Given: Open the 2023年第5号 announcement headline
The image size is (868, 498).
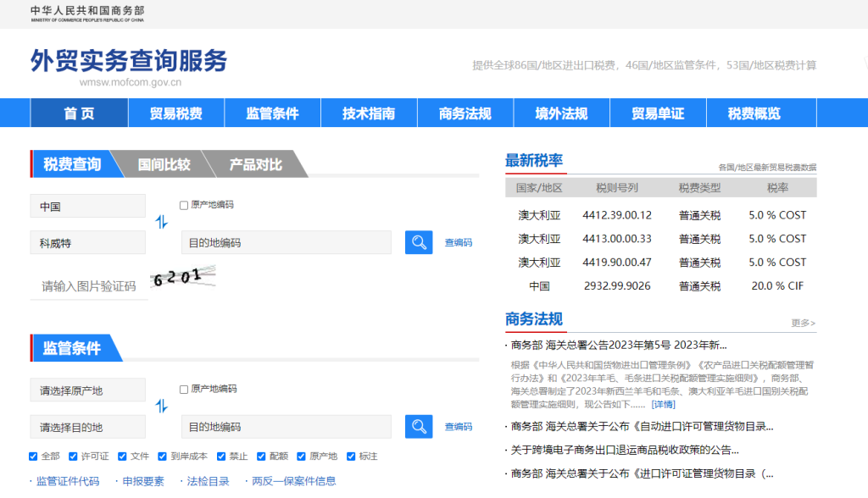Looking at the screenshot, I should coord(618,345).
